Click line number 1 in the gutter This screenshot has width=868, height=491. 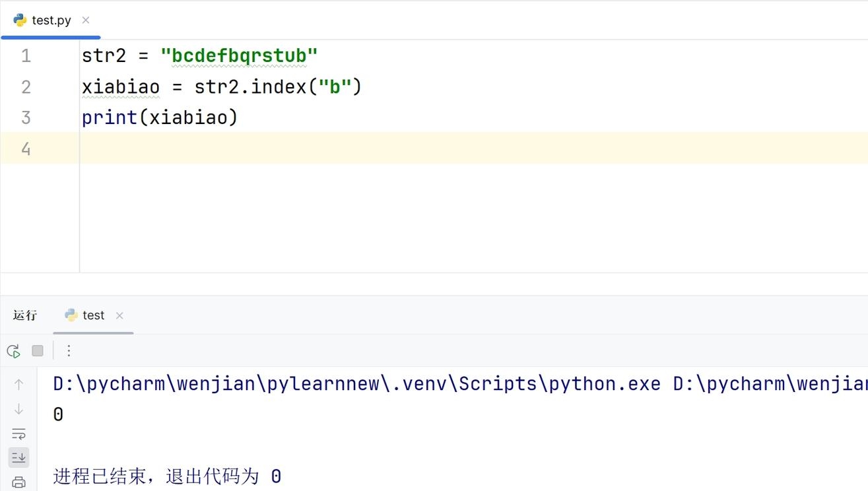point(26,55)
